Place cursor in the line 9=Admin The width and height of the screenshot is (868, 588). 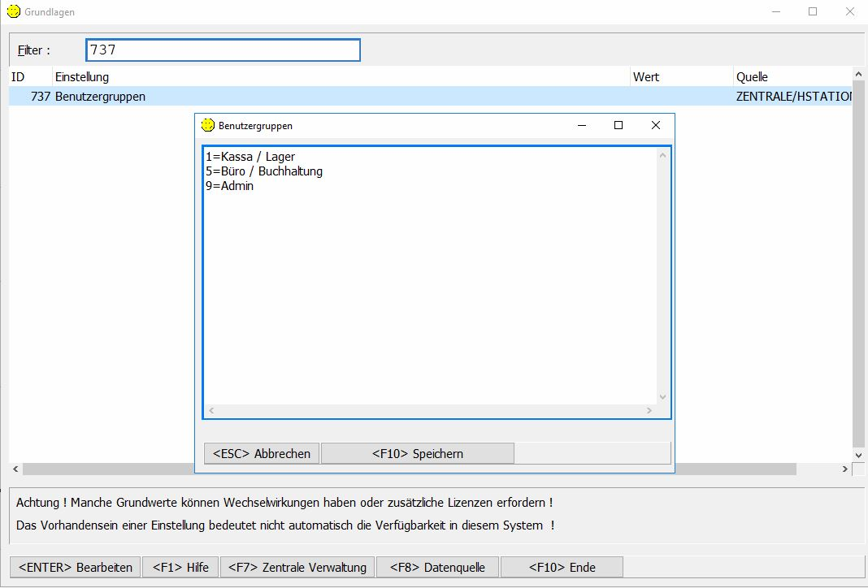click(230, 186)
